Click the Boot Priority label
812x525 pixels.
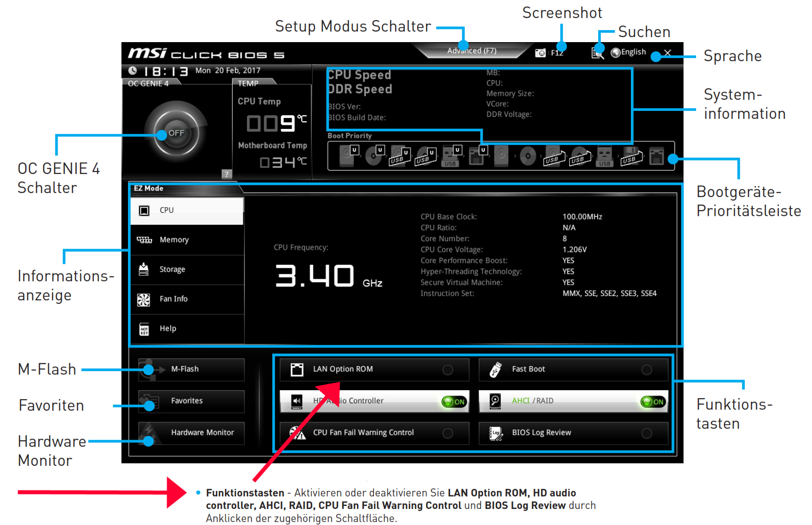[350, 136]
